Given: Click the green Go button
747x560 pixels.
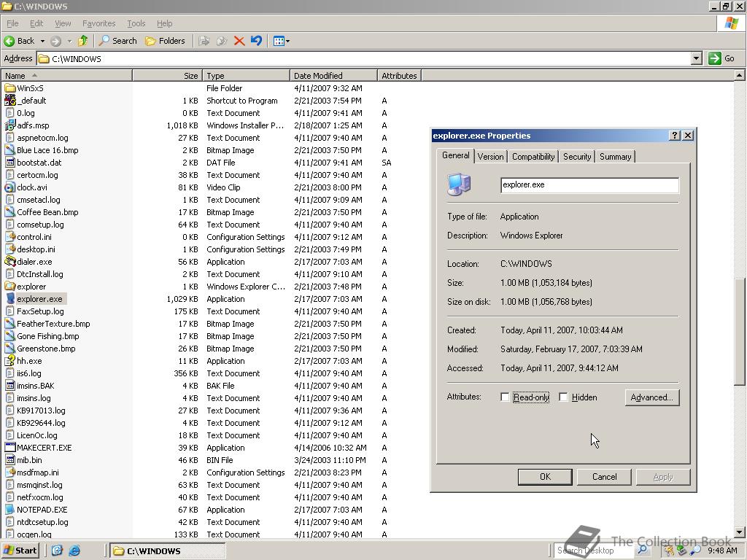Looking at the screenshot, I should click(721, 58).
